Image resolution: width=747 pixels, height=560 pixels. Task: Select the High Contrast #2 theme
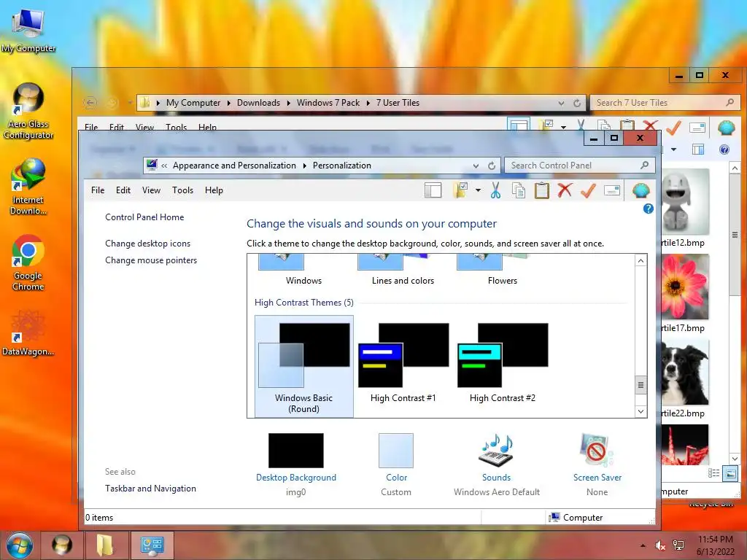(x=503, y=364)
